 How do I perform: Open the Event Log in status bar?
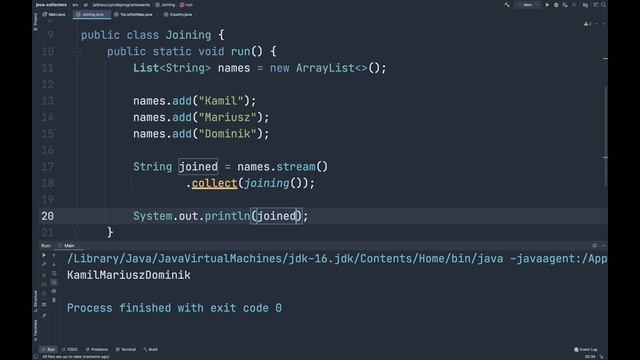[586, 349]
